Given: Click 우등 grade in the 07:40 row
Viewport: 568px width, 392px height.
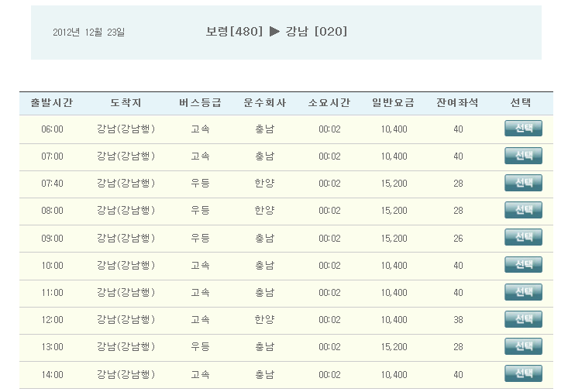Looking at the screenshot, I should [200, 184].
